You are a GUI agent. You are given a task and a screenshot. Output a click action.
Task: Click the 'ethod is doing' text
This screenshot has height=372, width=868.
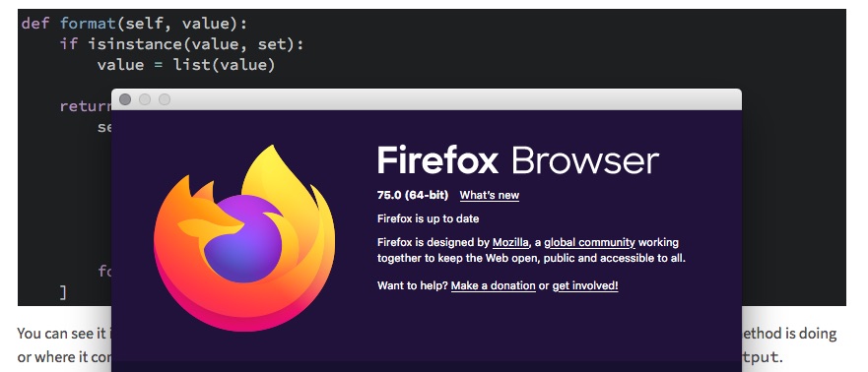click(789, 334)
